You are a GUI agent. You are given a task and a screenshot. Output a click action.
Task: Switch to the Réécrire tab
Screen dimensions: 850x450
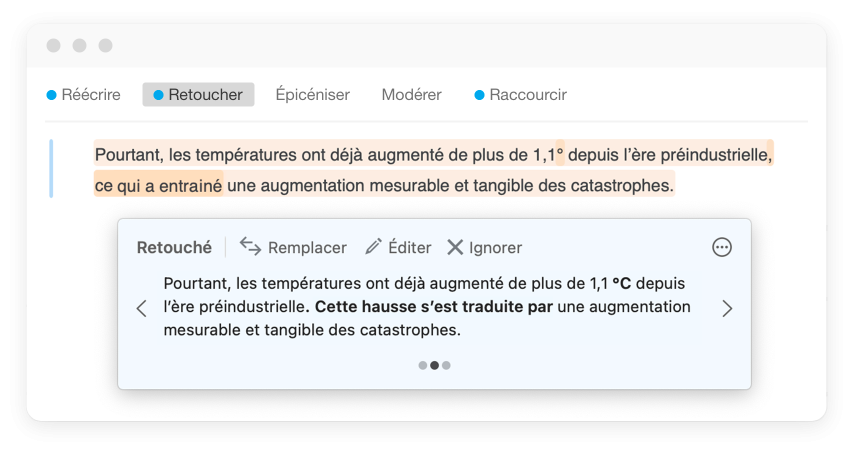click(x=91, y=95)
